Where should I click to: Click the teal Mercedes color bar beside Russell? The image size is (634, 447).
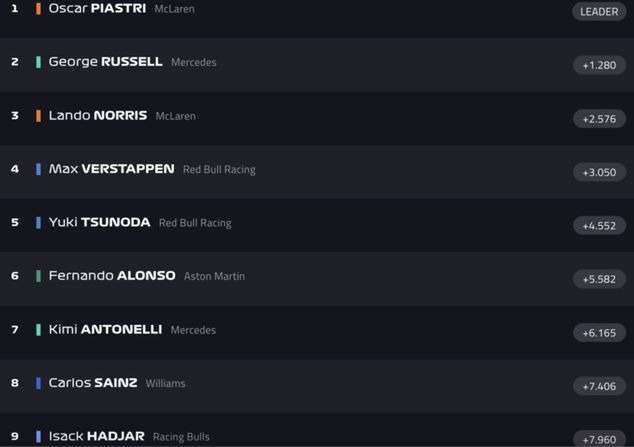(x=38, y=62)
